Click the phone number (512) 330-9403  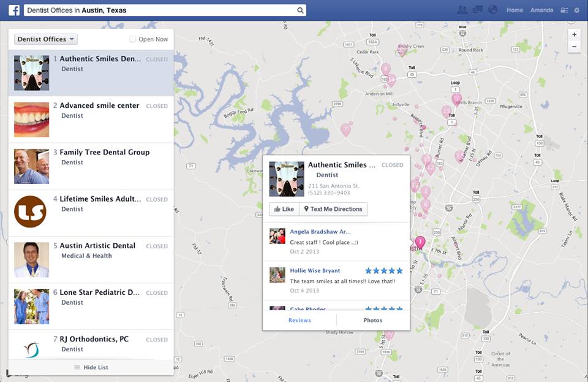pos(329,193)
